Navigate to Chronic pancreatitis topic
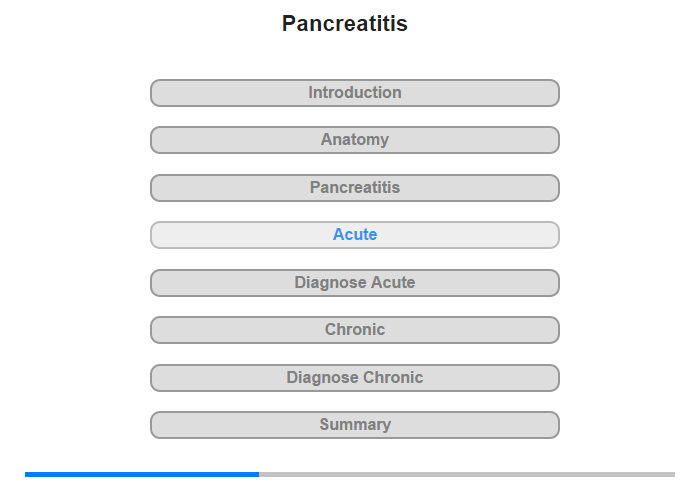The image size is (700, 480). [x=354, y=330]
